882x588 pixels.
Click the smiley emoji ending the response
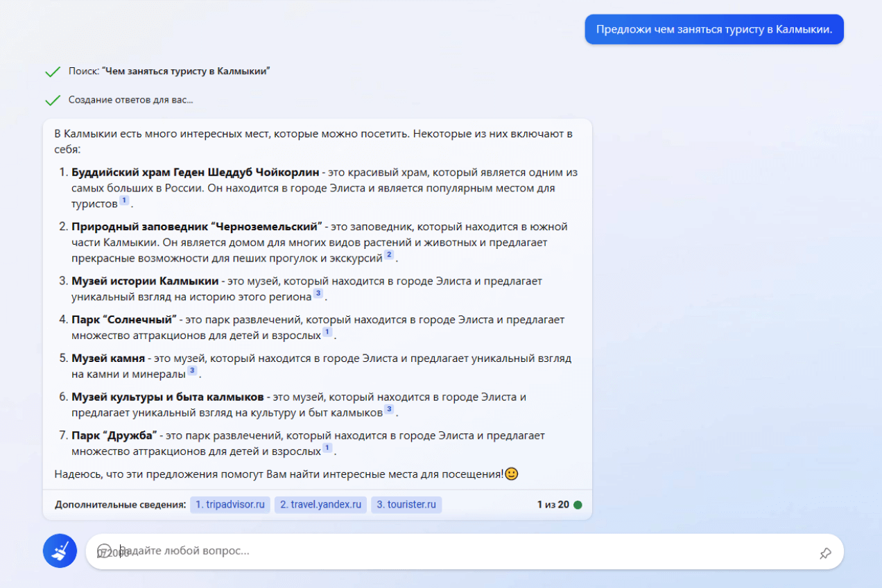tap(512, 474)
